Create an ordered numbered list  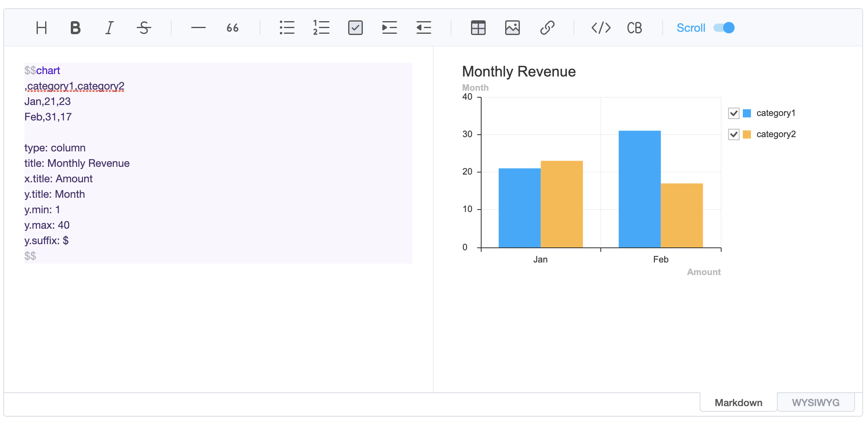[321, 28]
